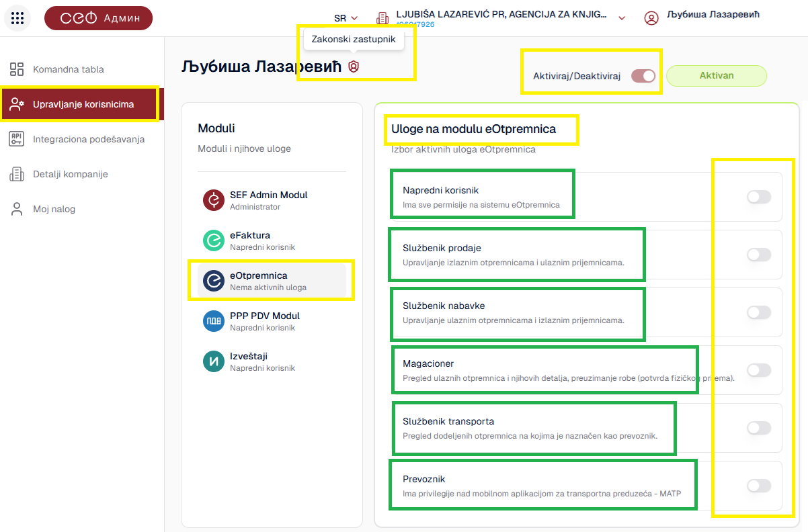Enable the Službenik transporta role toggle
This screenshot has height=532, width=808.
(759, 428)
